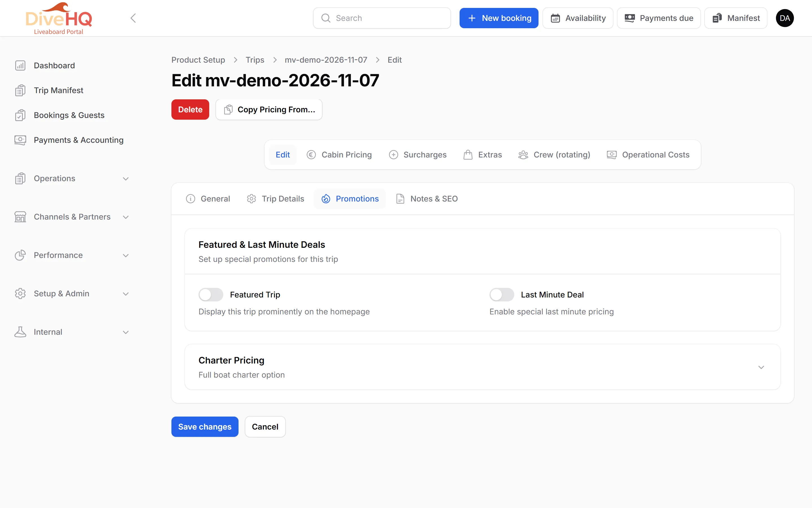Screen dimensions: 812x508
Task: Expand the Channels & Partners chevron
Action: 126,217
